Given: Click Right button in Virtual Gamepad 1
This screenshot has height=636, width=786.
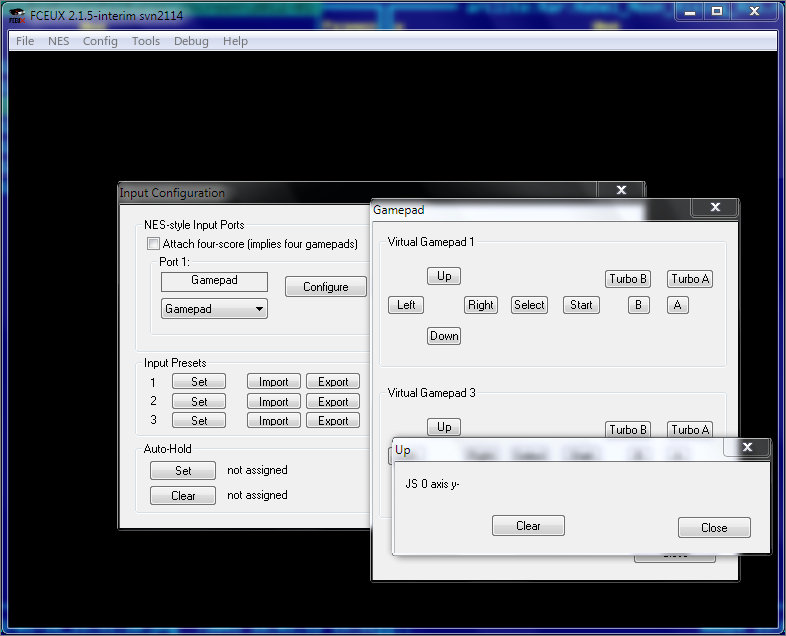Looking at the screenshot, I should click(481, 305).
